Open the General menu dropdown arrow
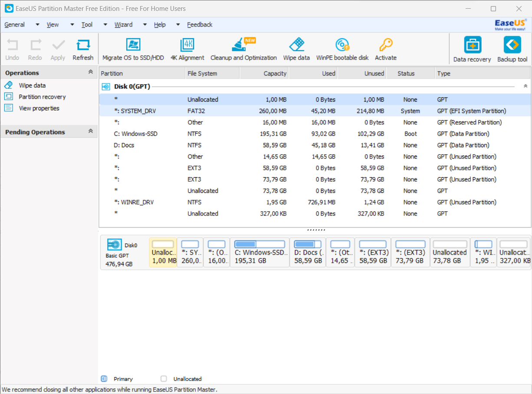This screenshot has width=532, height=394. tap(37, 25)
